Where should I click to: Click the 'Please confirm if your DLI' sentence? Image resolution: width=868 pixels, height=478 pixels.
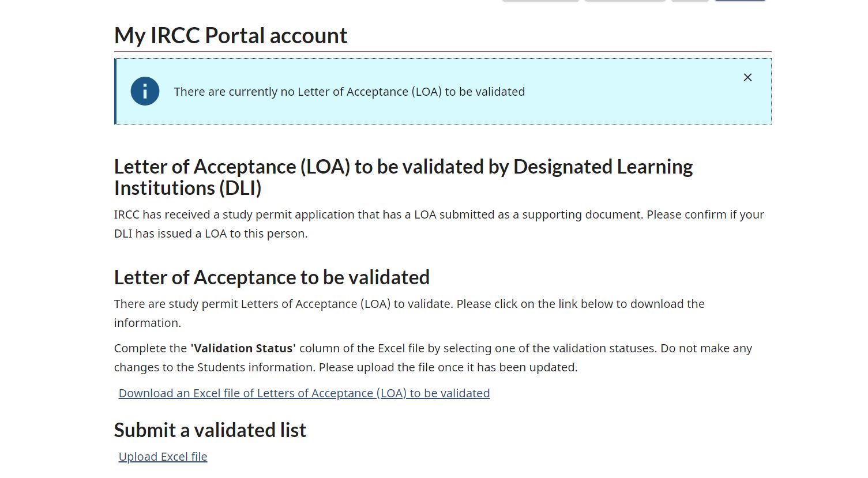tap(705, 214)
